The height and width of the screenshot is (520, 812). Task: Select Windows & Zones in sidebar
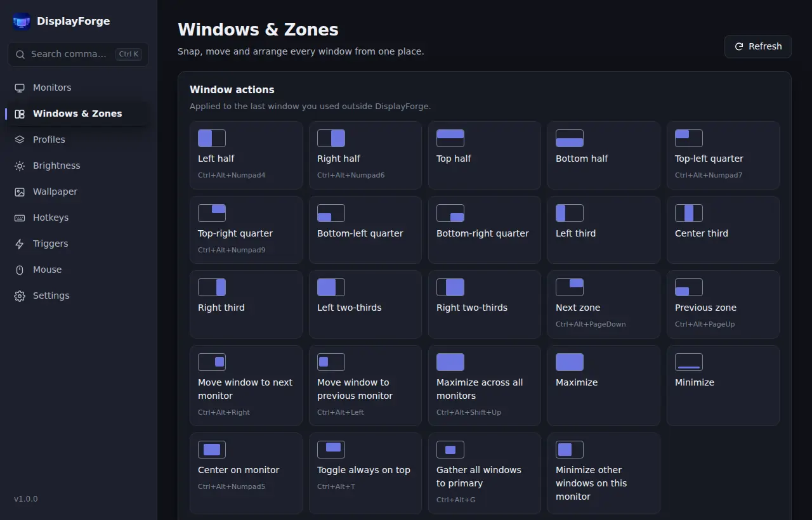point(78,114)
